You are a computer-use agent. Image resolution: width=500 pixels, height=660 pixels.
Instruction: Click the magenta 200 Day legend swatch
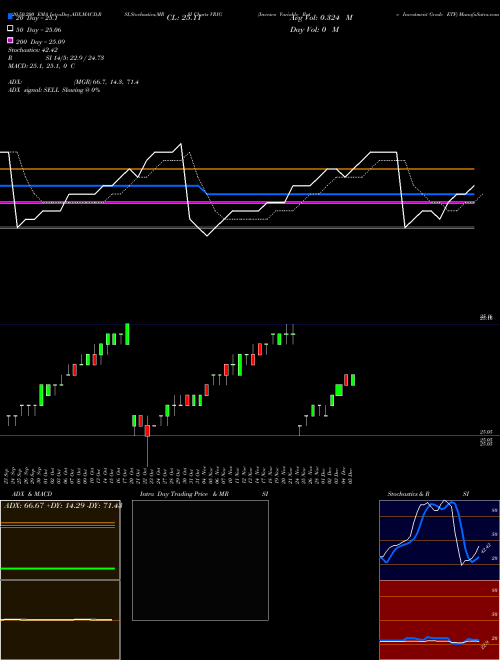click(x=10, y=40)
